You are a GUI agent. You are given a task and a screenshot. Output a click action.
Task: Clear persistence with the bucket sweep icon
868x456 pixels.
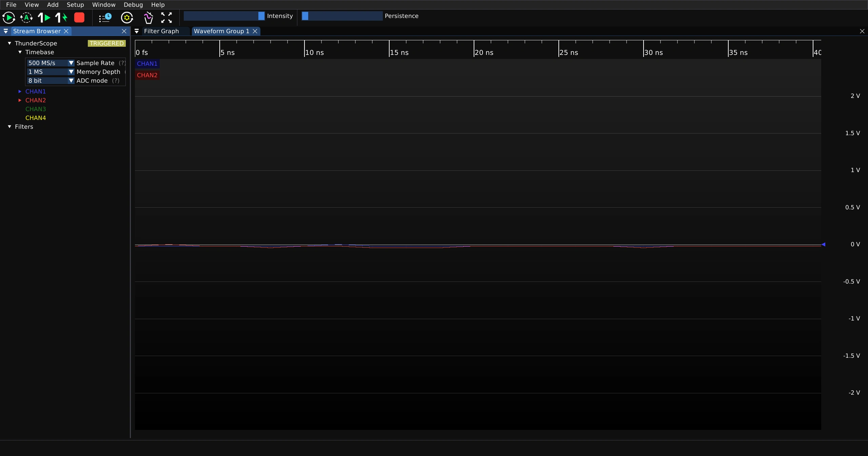tap(149, 18)
